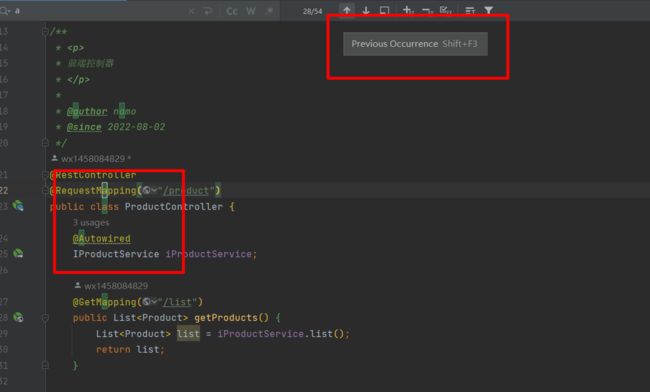Go to Previous Occurrence arrow
Viewport: 650px width, 392px height.
347,11
